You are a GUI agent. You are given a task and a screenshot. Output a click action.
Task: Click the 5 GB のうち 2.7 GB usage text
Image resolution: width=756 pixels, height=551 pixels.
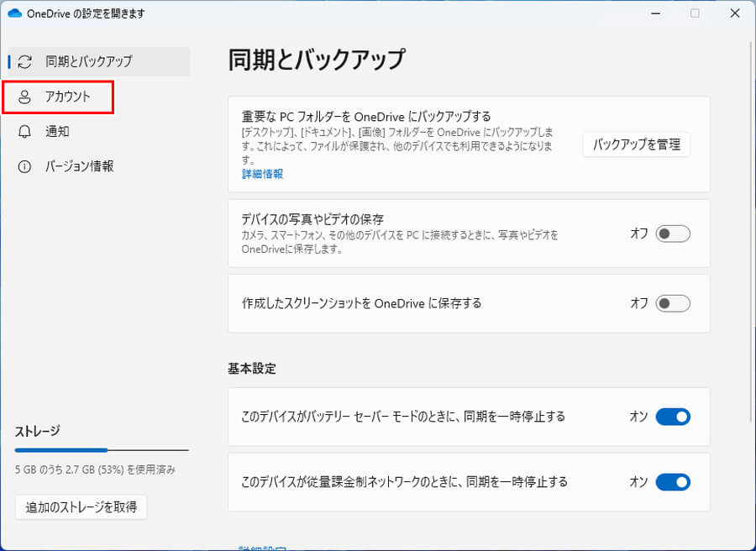click(x=95, y=470)
